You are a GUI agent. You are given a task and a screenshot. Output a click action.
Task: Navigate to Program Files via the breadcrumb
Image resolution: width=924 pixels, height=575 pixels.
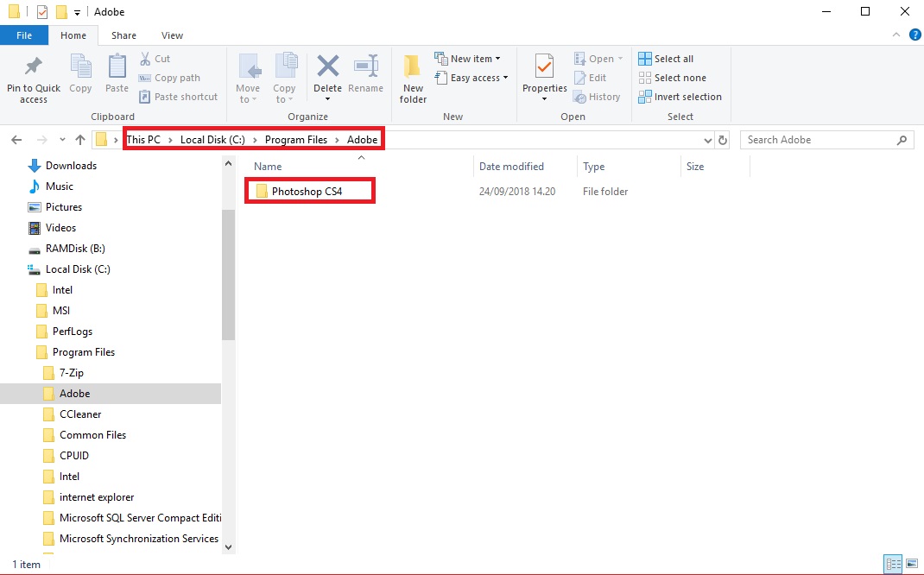pyautogui.click(x=298, y=139)
